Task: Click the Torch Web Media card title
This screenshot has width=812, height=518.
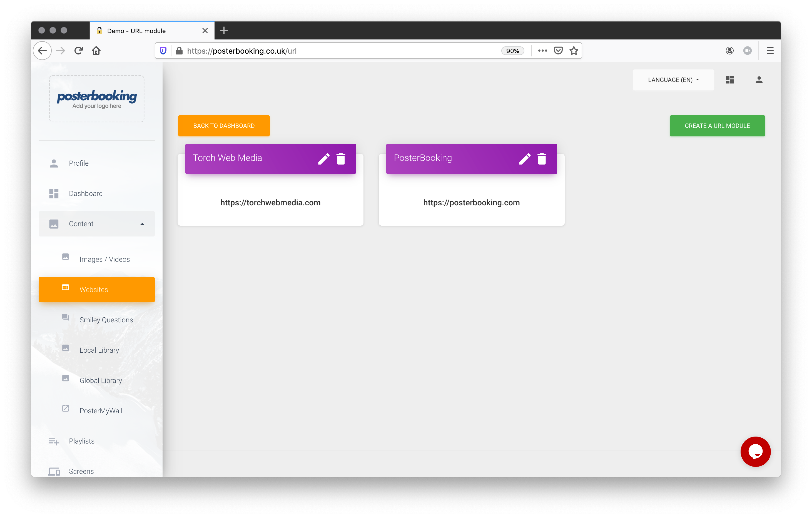Action: [x=227, y=158]
